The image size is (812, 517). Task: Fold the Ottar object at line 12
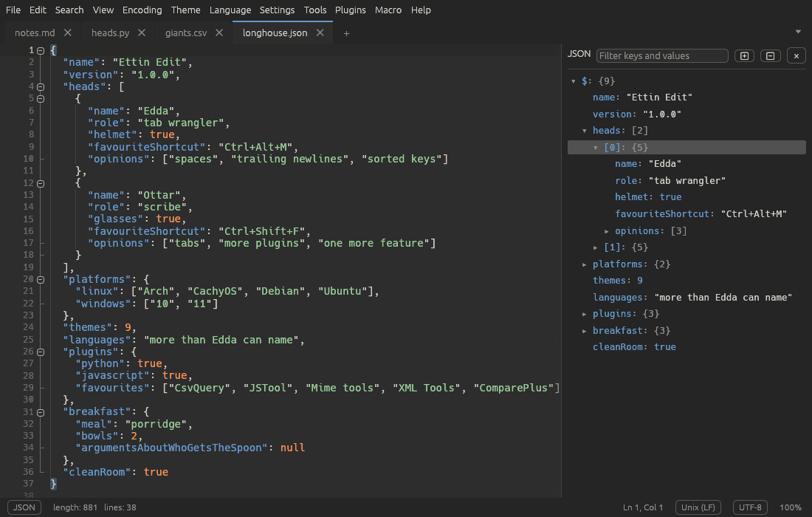coord(41,183)
